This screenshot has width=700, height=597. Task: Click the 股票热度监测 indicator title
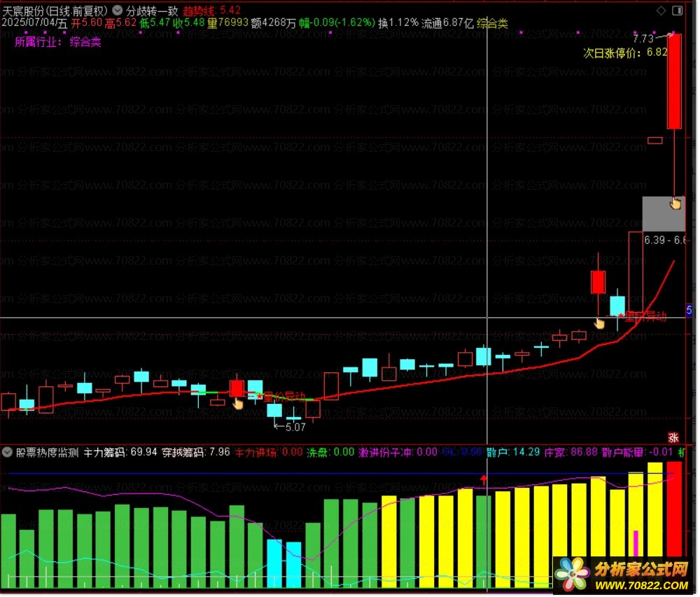(48, 453)
